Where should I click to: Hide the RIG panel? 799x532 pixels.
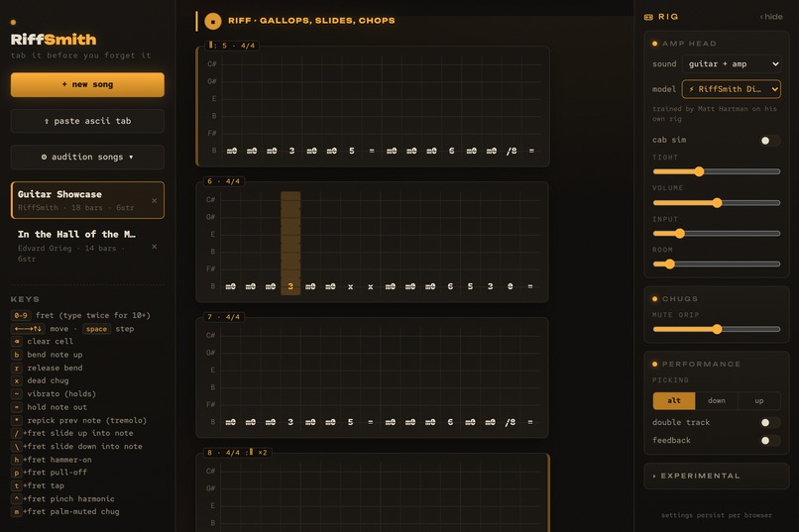tap(771, 17)
